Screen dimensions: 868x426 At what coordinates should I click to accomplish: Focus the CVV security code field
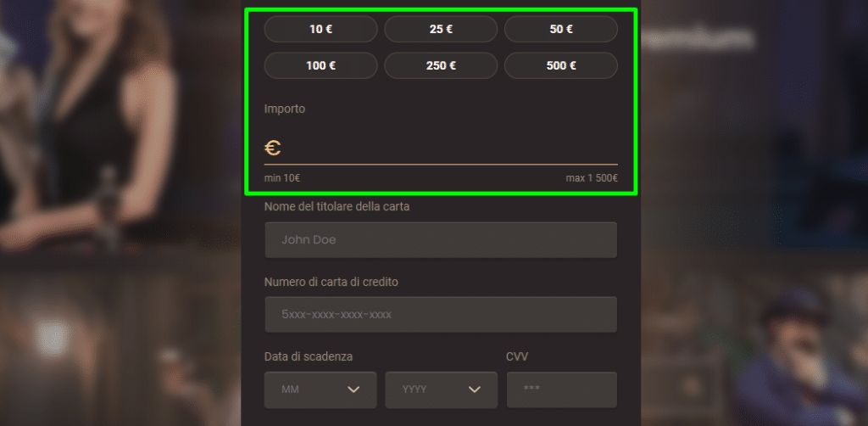[561, 390]
